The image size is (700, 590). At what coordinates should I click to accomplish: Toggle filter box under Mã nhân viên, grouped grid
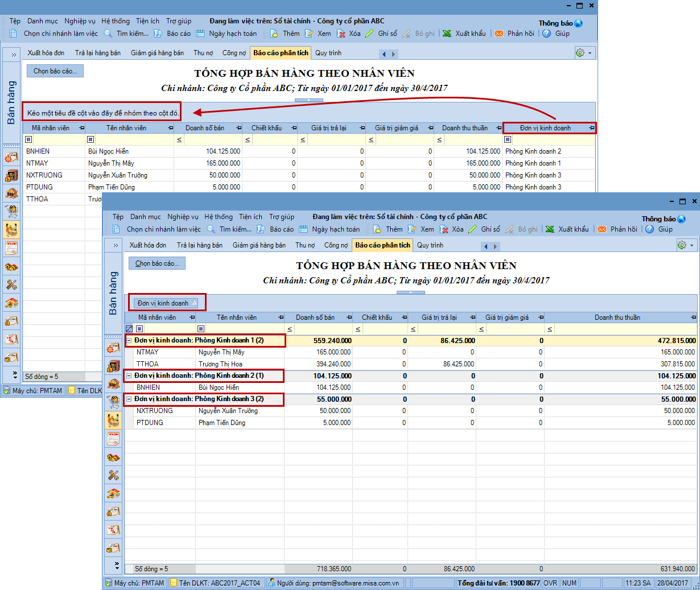(x=139, y=329)
